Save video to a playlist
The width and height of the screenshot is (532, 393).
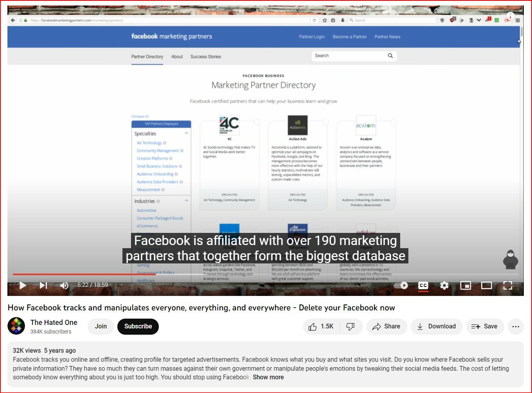[485, 326]
